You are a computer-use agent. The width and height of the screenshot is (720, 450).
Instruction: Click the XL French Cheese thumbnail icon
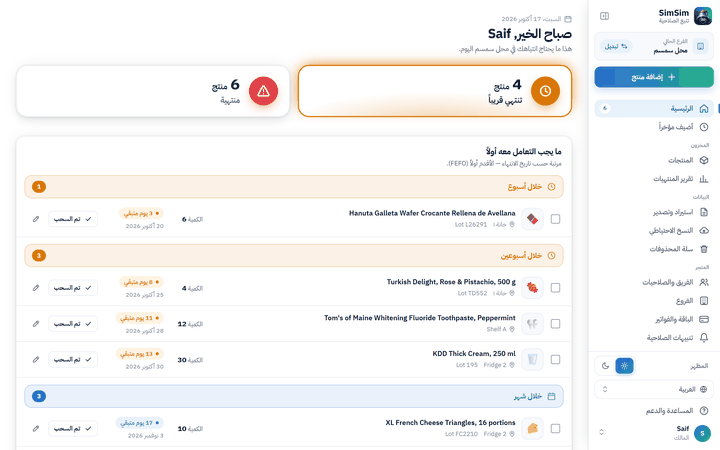(532, 428)
